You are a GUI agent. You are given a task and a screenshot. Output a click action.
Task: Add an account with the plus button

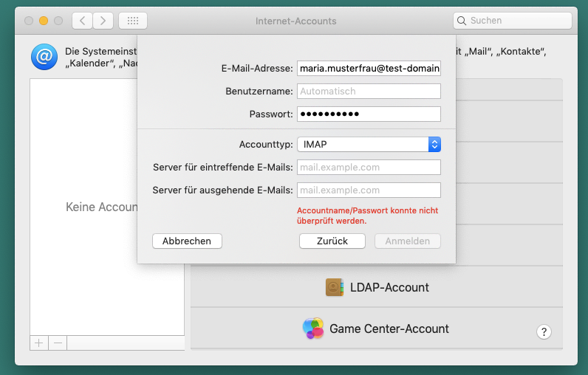39,343
